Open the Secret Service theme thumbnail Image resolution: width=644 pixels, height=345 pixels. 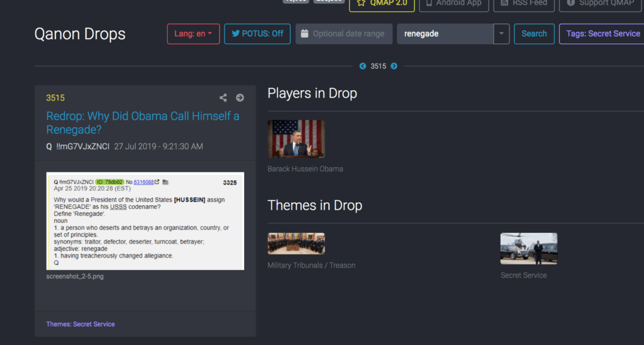[528, 249]
